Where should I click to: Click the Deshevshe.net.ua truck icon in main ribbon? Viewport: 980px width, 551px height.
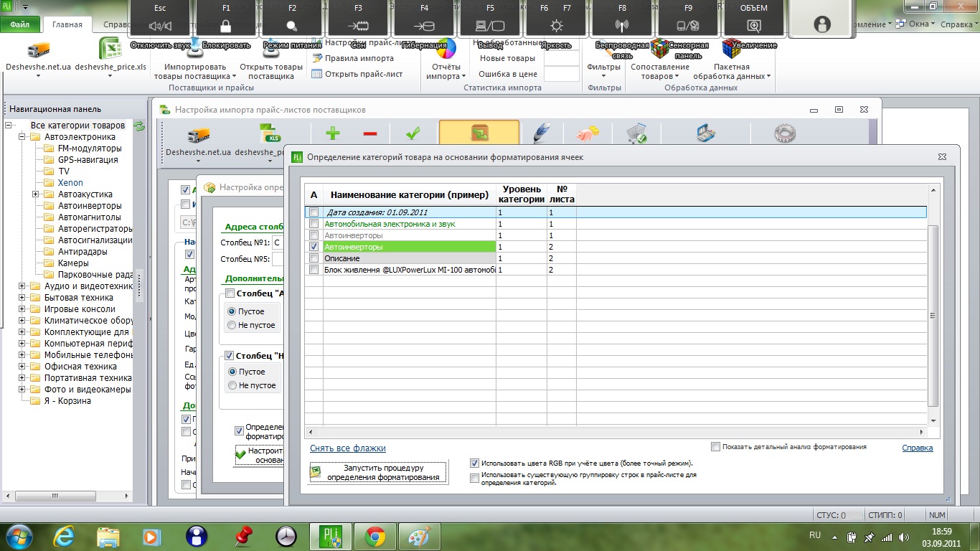click(38, 50)
